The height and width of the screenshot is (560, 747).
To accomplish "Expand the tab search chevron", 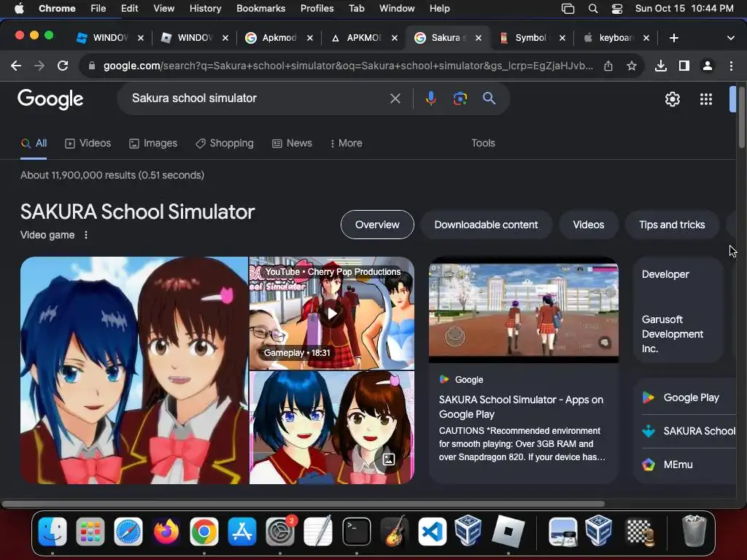I will [x=730, y=38].
